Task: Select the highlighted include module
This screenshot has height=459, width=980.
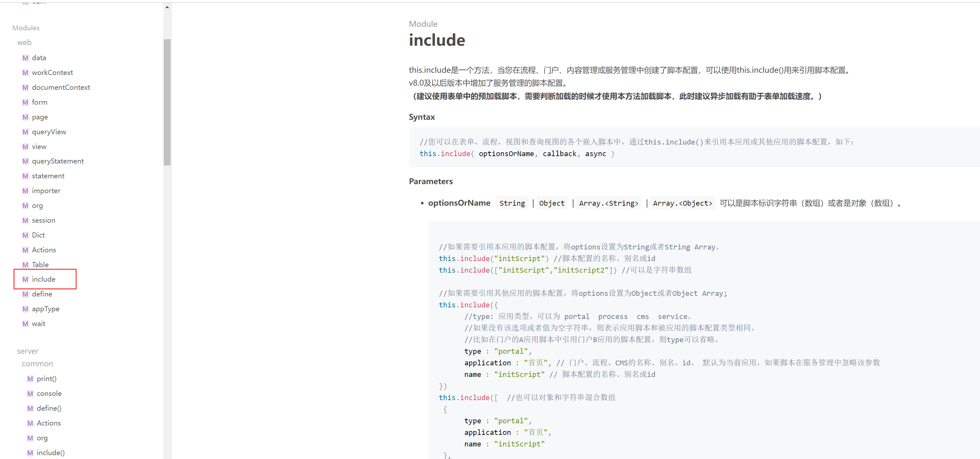Action: pos(43,279)
